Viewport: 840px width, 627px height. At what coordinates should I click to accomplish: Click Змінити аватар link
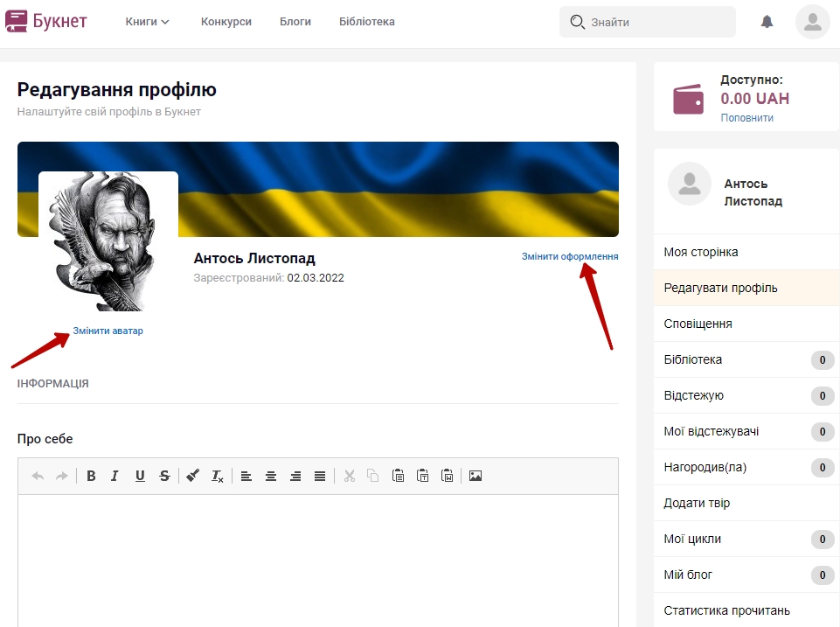click(x=108, y=331)
